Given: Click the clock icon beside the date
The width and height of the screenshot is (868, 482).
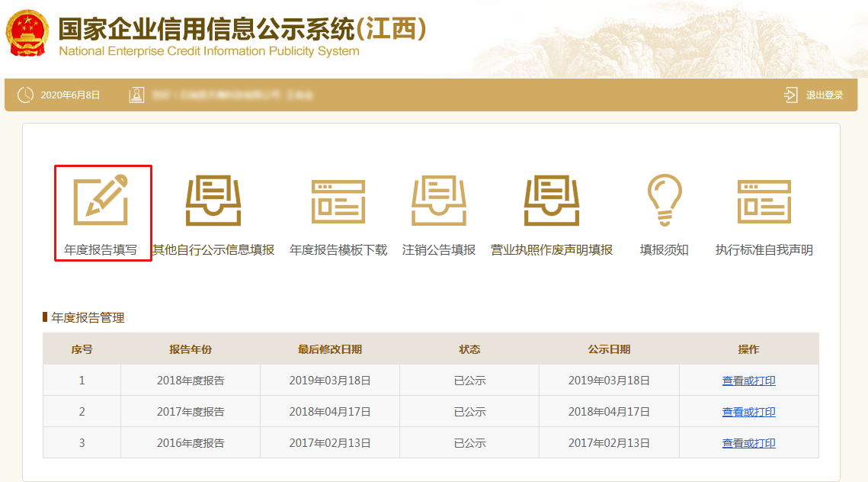Looking at the screenshot, I should tap(25, 95).
